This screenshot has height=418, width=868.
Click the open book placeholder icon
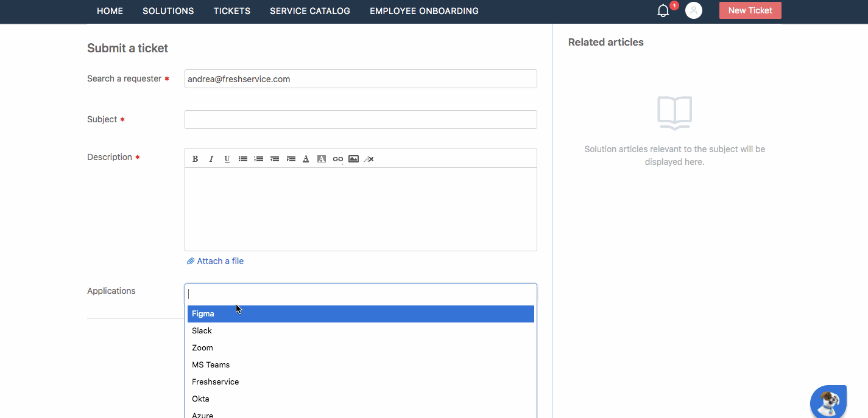(675, 113)
